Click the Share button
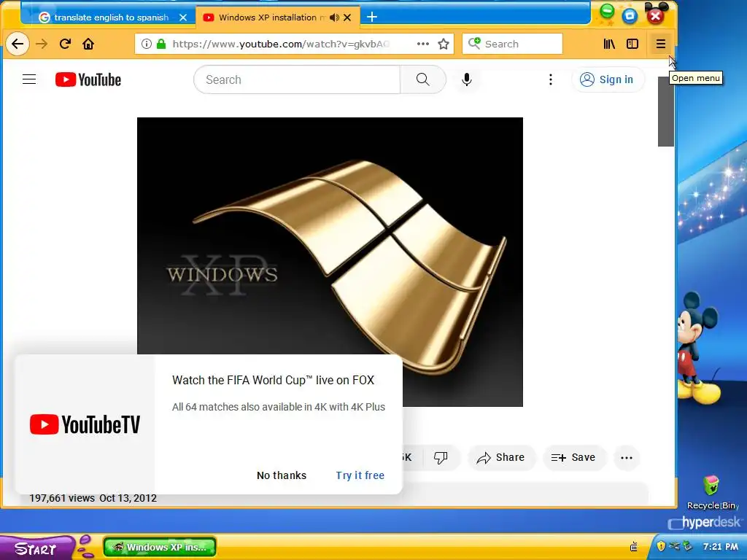This screenshot has height=560, width=747. tap(501, 458)
